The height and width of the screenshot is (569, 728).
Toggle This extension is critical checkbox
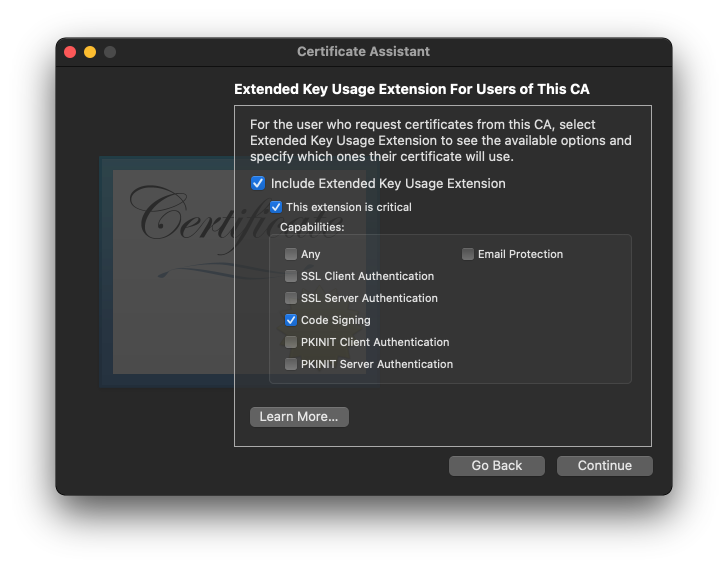pos(276,207)
